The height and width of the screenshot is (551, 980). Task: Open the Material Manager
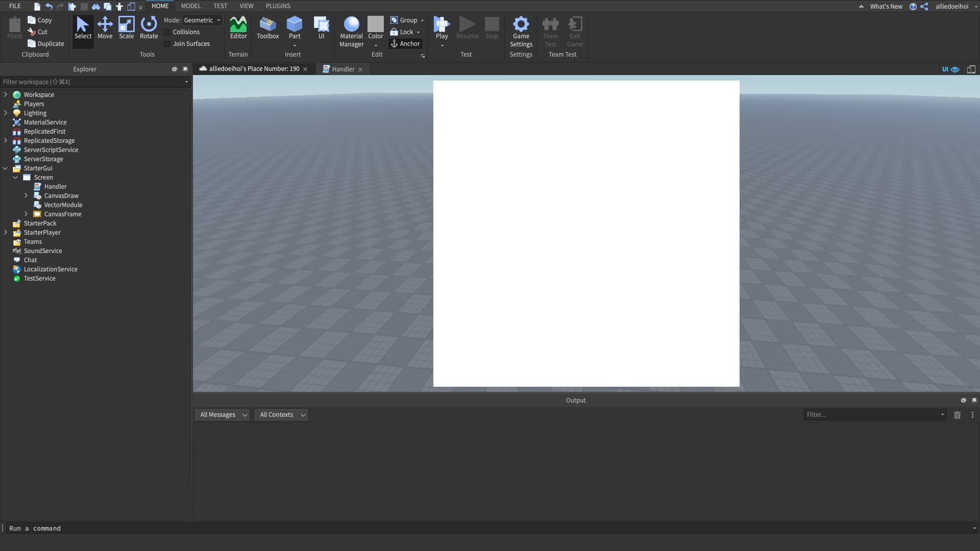pyautogui.click(x=351, y=29)
